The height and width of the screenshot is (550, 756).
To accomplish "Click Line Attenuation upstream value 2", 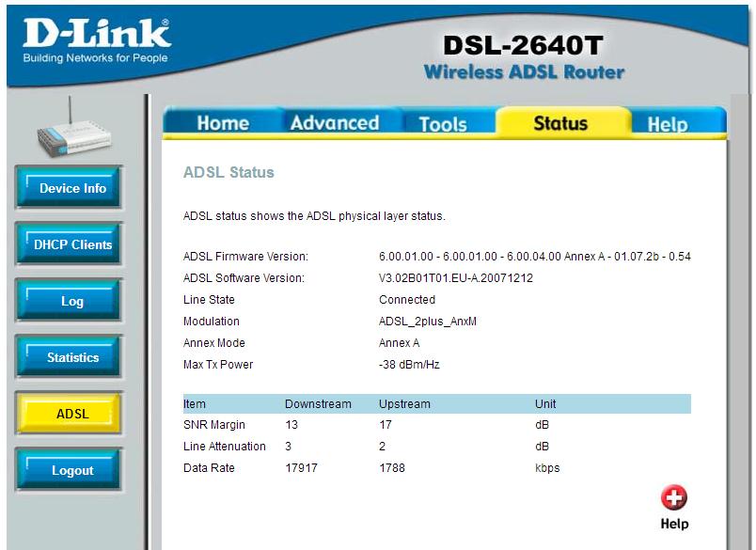I will (x=383, y=447).
